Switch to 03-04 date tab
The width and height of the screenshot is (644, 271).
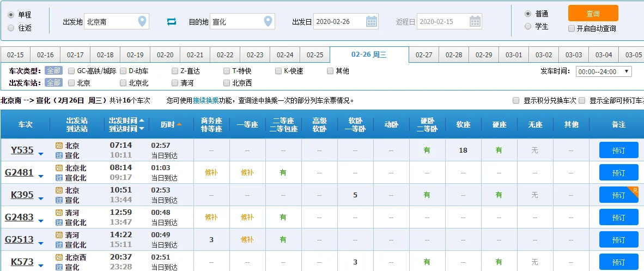coord(604,55)
